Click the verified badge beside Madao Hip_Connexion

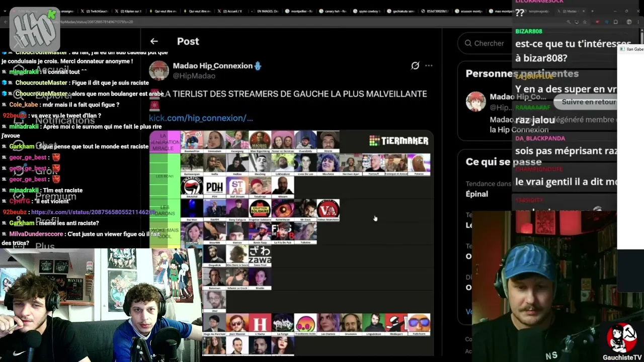point(258,66)
